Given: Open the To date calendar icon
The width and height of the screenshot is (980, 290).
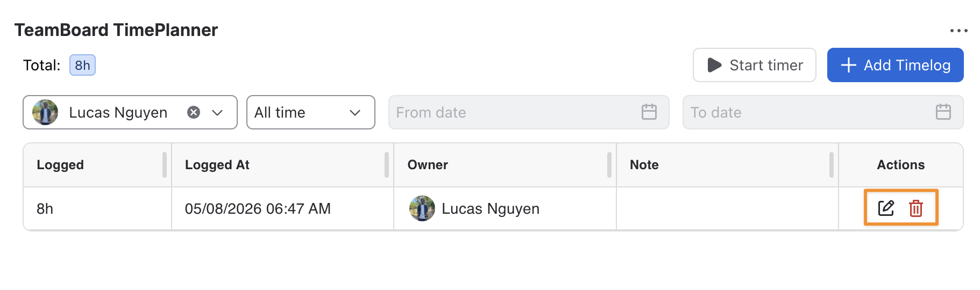Looking at the screenshot, I should pyautogui.click(x=943, y=112).
